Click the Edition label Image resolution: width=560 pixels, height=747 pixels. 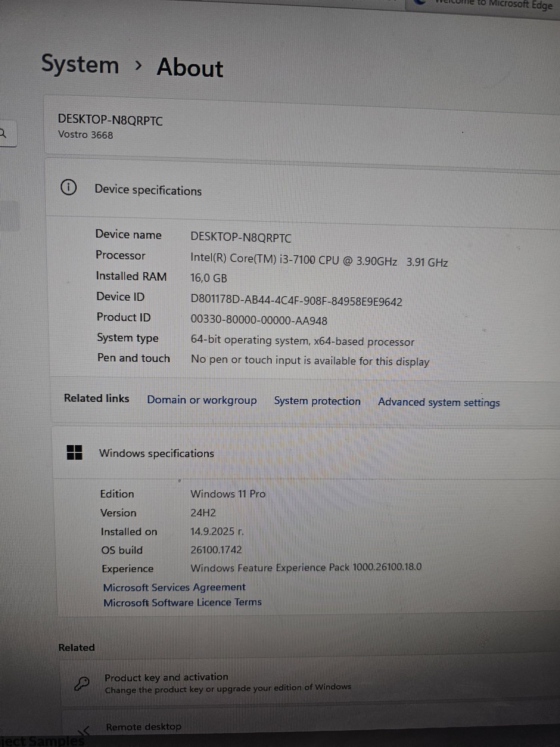pyautogui.click(x=117, y=494)
